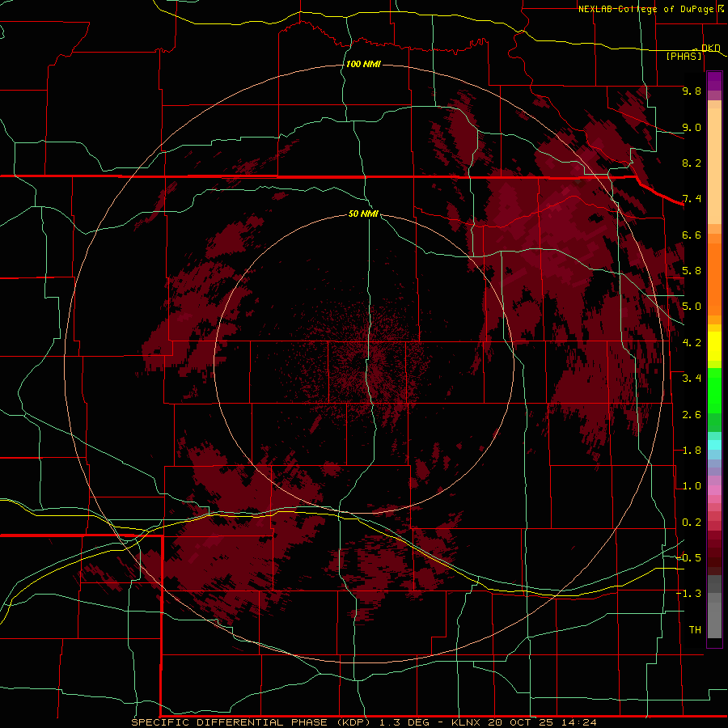The image size is (728, 728).
Task: Click the NEXLAB-College of DuPage credit text
Action: click(x=645, y=9)
